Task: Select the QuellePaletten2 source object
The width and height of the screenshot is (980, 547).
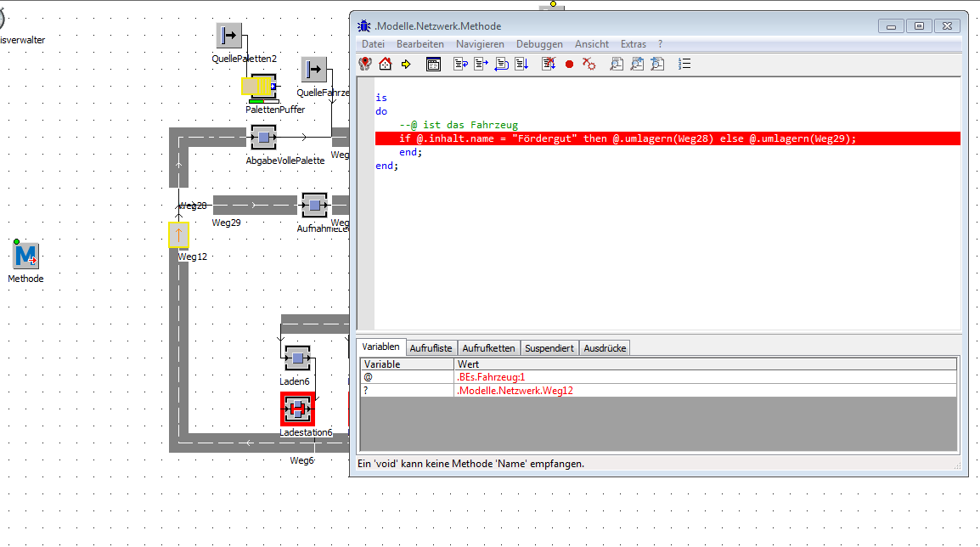Action: click(228, 36)
